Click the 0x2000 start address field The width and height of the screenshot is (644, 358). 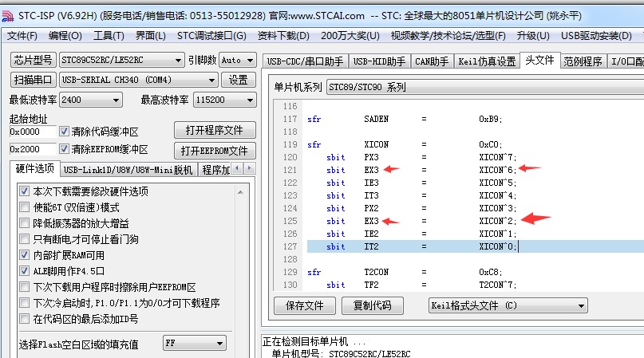click(x=32, y=149)
